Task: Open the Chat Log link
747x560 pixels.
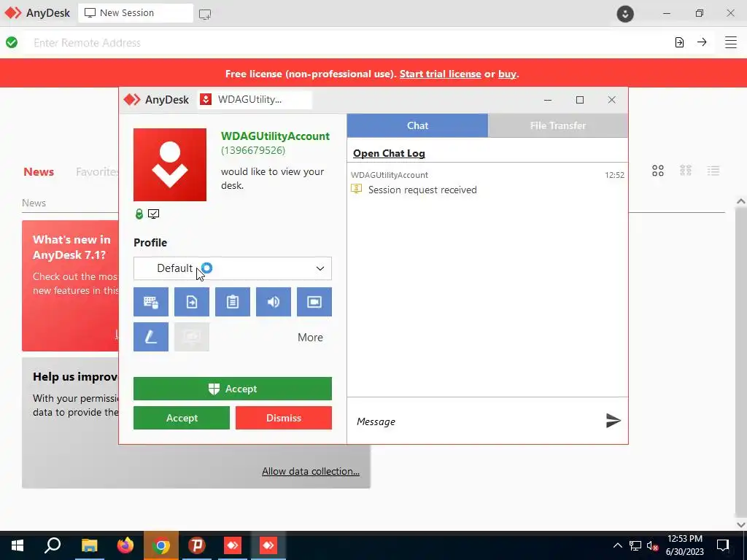Action: (x=389, y=153)
